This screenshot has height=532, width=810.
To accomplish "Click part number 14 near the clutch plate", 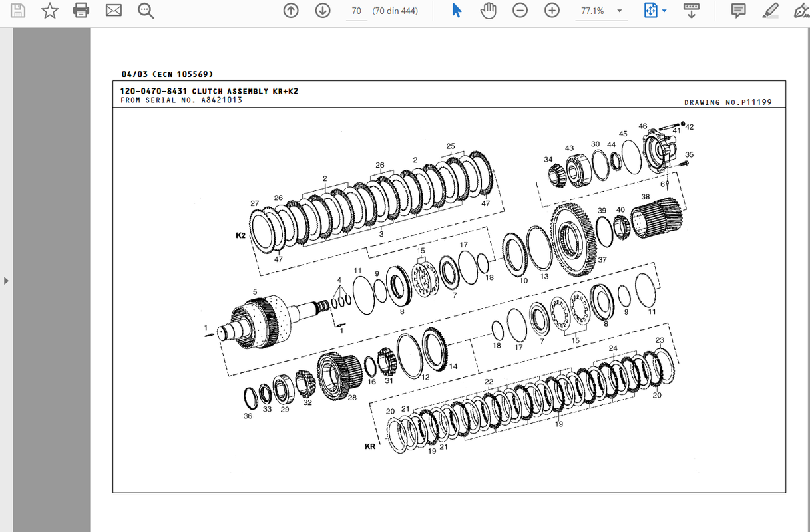I will coord(453,366).
